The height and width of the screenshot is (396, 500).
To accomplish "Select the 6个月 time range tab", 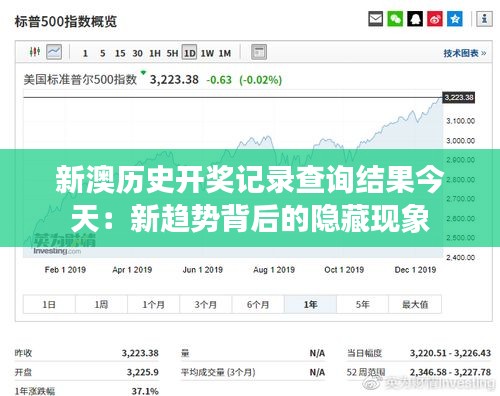I will tap(258, 304).
